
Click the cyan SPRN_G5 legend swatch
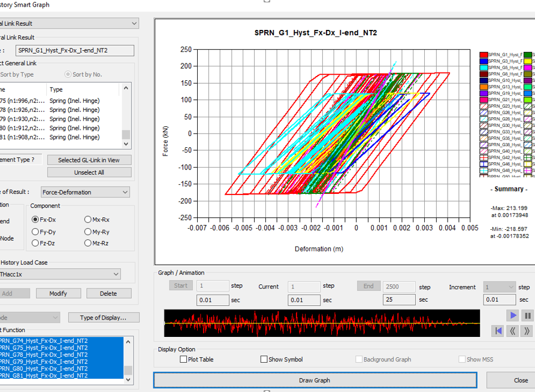[483, 68]
